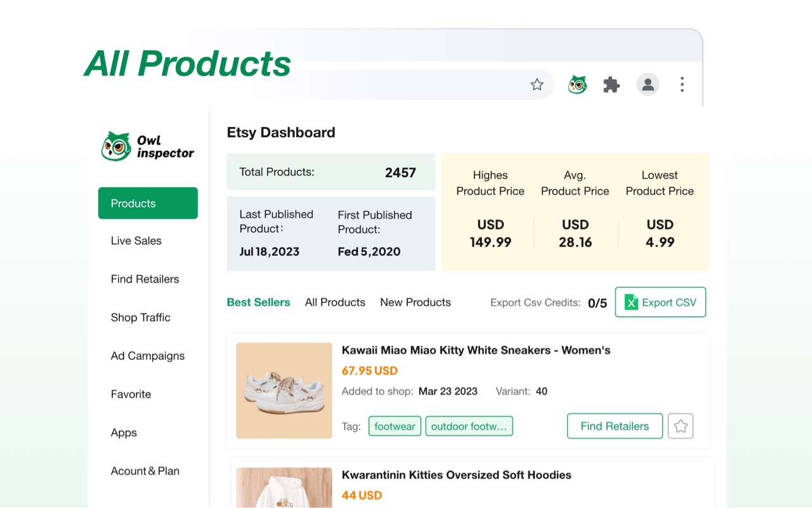Image resolution: width=812 pixels, height=508 pixels.
Task: Open Ad Campaigns in the sidebar
Action: (147, 356)
